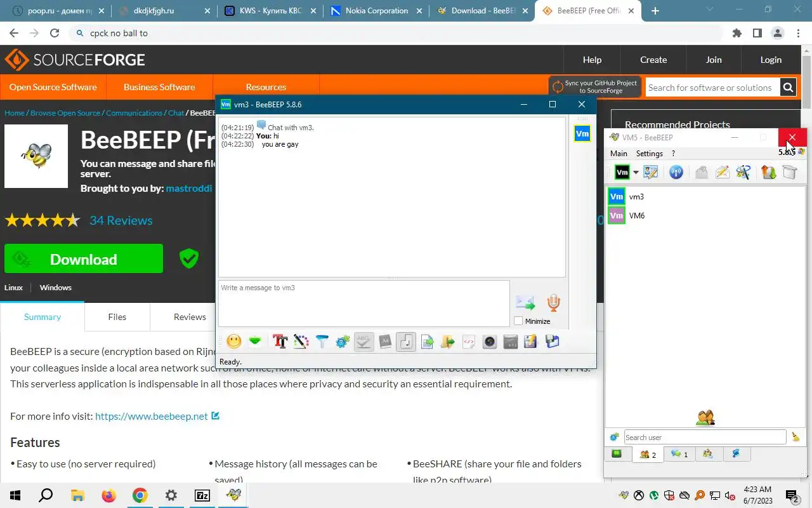Open the chat font selector (red T icon)

280,342
